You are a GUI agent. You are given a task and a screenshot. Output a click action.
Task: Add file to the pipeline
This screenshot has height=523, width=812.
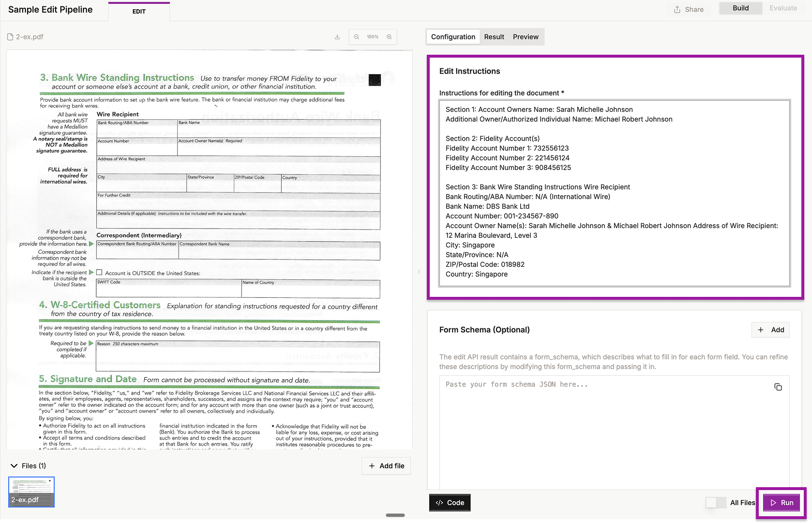click(386, 466)
